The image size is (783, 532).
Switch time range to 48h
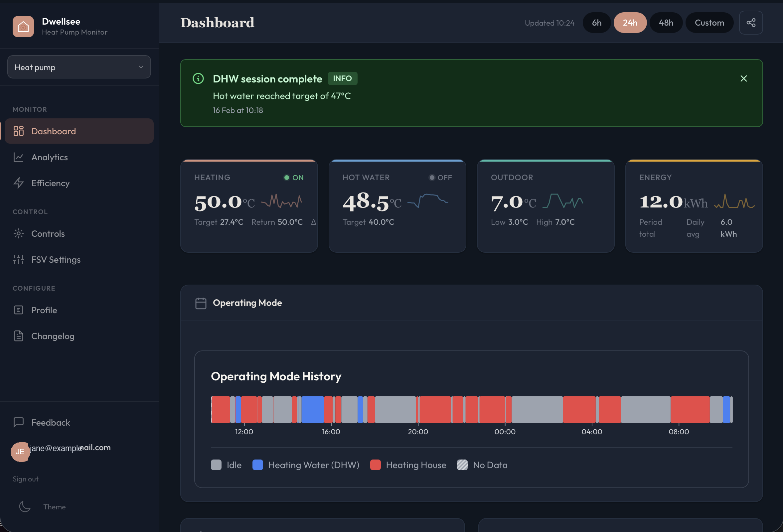coord(666,23)
